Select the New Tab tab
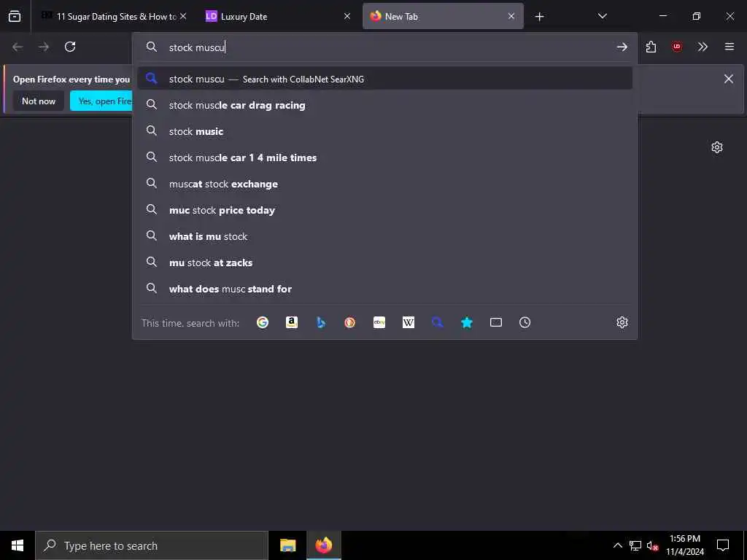The height and width of the screenshot is (560, 747). [x=443, y=16]
